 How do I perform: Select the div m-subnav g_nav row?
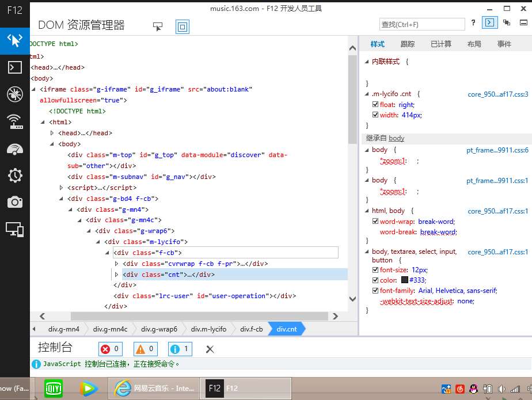tap(142, 177)
